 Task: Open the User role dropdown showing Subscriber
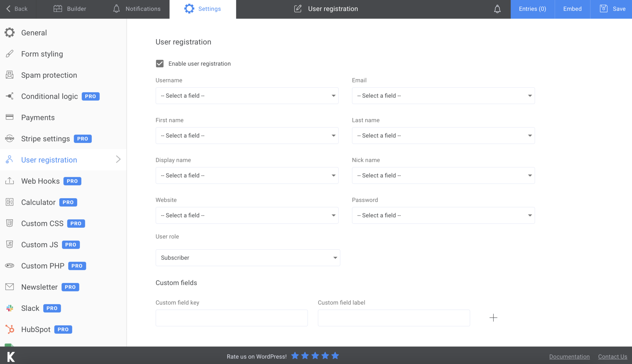[x=247, y=258]
